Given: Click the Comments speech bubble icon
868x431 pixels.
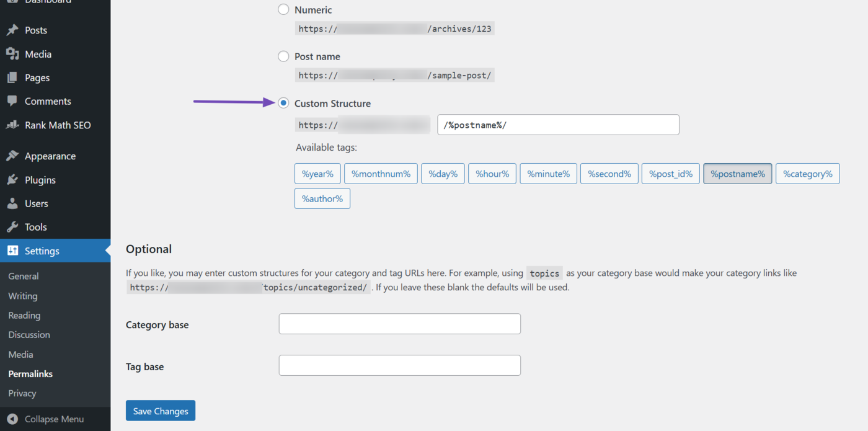Looking at the screenshot, I should (x=12, y=101).
